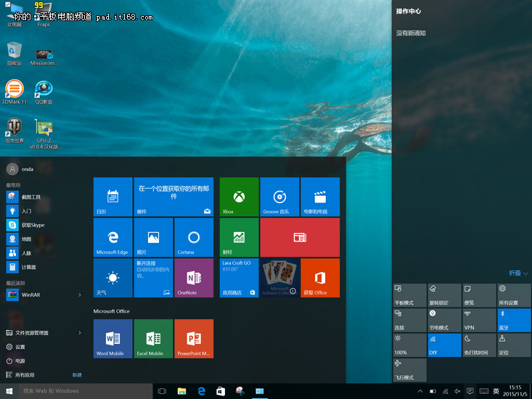
Task: Open 应用商店 Lara Croft GO tile
Action: click(x=240, y=278)
